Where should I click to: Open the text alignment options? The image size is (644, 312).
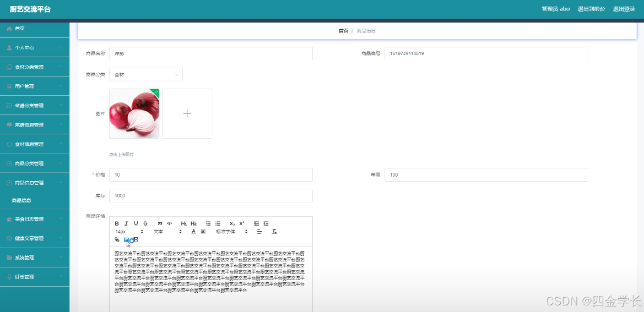[259, 232]
